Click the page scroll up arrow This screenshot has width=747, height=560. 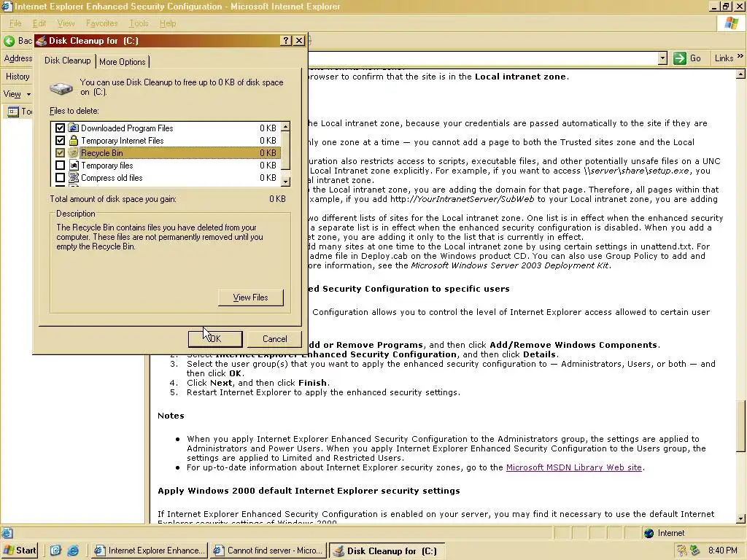pyautogui.click(x=740, y=74)
